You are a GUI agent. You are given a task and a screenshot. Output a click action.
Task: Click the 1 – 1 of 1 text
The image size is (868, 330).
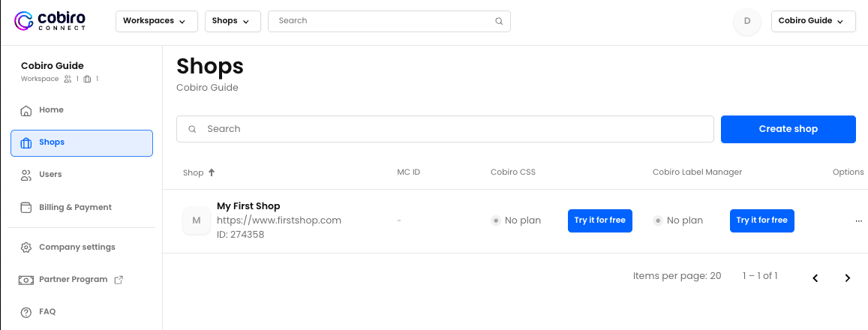[760, 276]
